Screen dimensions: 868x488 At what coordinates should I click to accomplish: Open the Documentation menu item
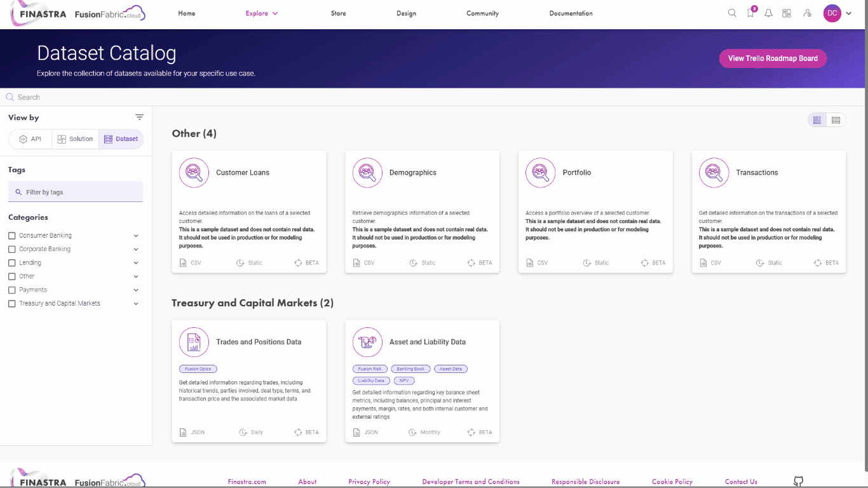coord(571,13)
